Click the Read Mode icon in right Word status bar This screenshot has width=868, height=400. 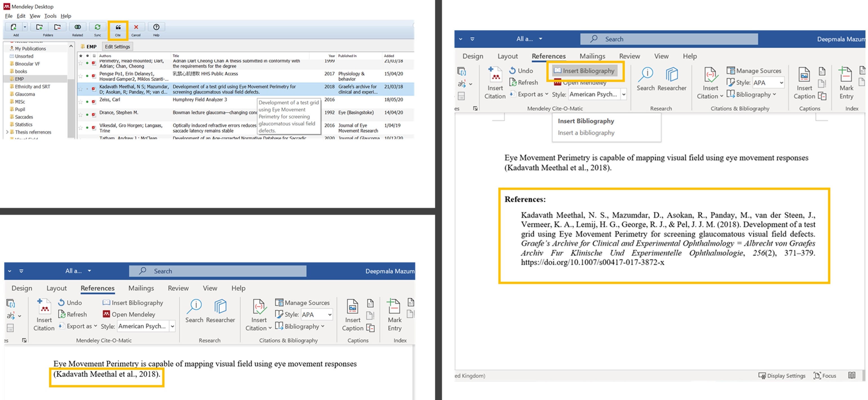click(852, 376)
